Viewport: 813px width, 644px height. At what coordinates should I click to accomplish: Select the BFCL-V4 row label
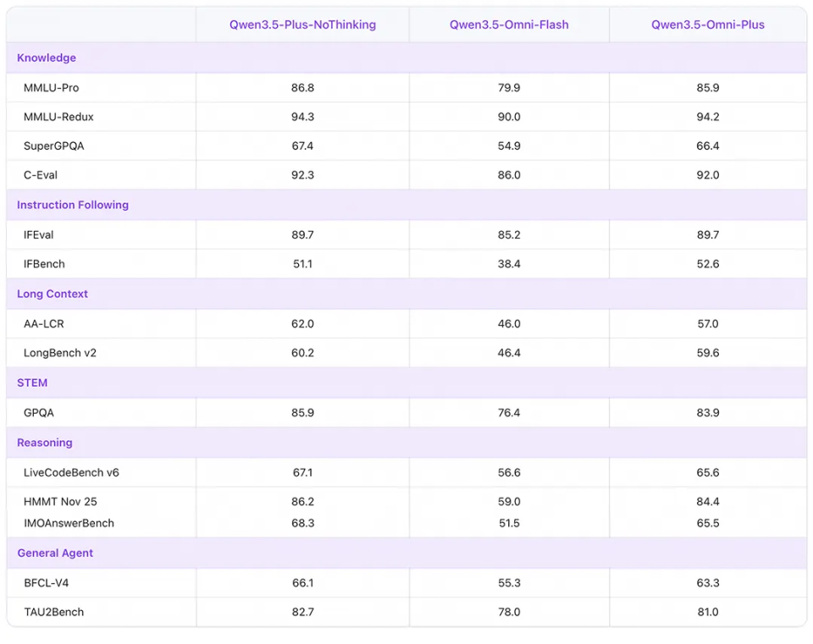[47, 582]
